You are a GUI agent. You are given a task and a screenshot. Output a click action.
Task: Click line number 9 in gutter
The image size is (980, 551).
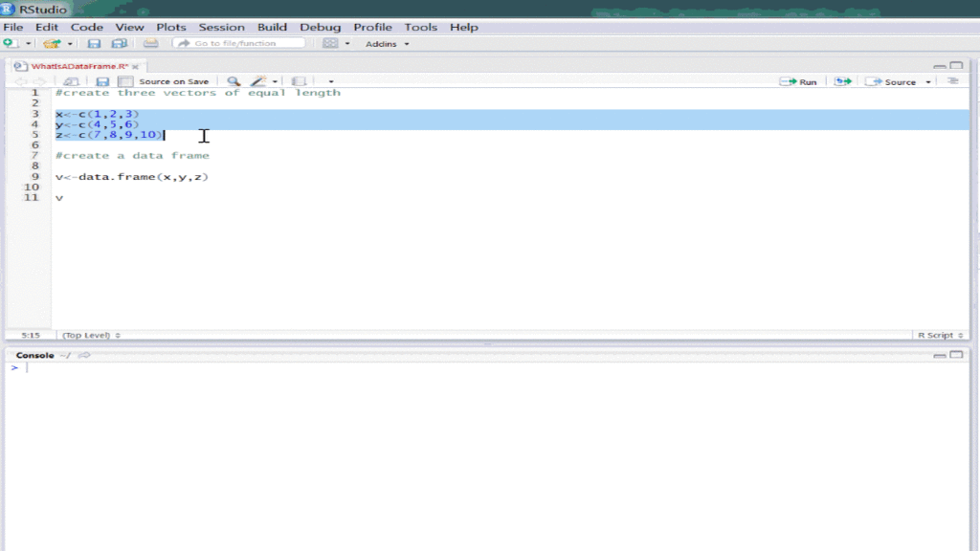coord(35,177)
